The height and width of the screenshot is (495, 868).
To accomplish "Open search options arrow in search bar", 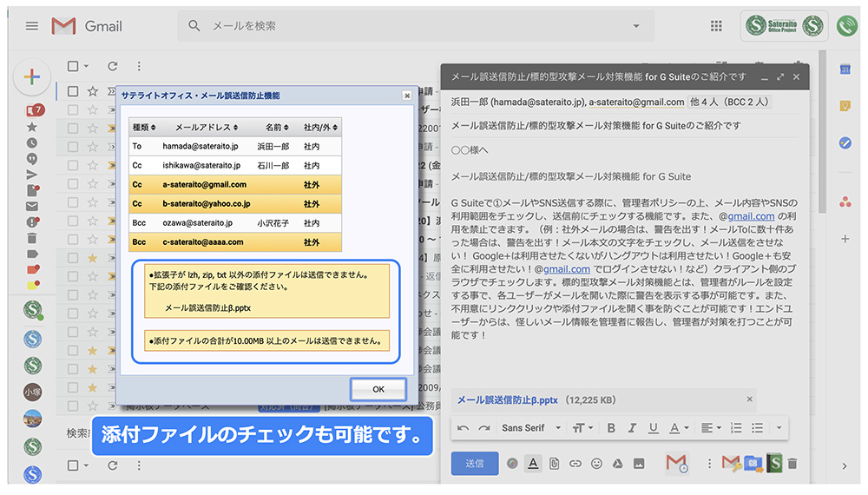I will click(x=638, y=26).
